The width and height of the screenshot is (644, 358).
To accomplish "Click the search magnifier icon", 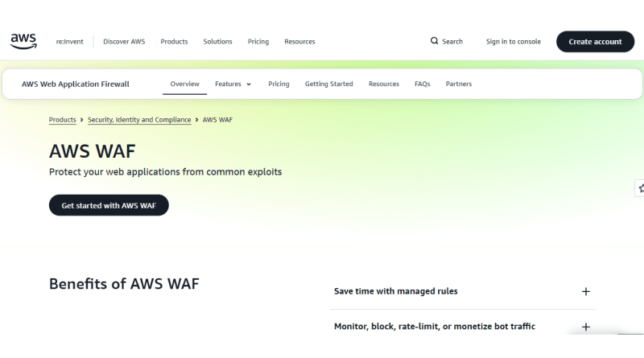I will tap(434, 41).
